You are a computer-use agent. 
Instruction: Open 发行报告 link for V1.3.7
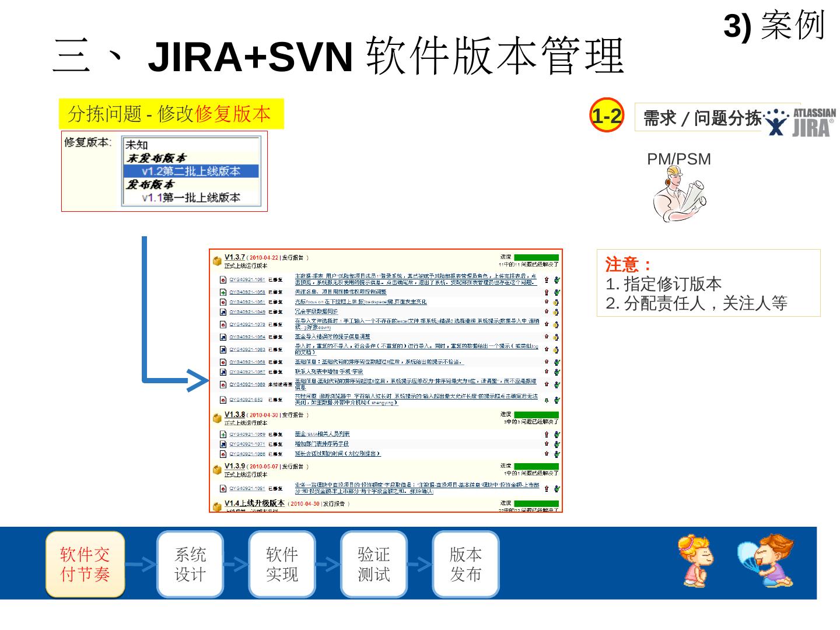point(293,258)
